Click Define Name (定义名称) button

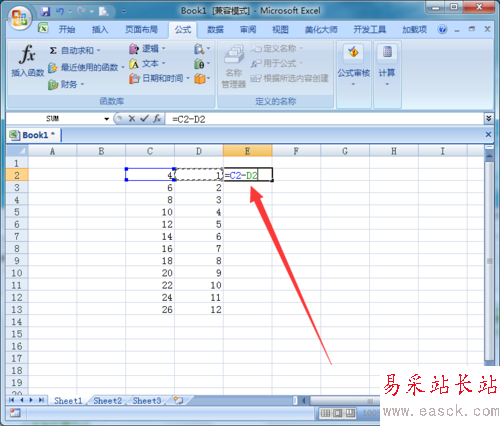(x=277, y=49)
